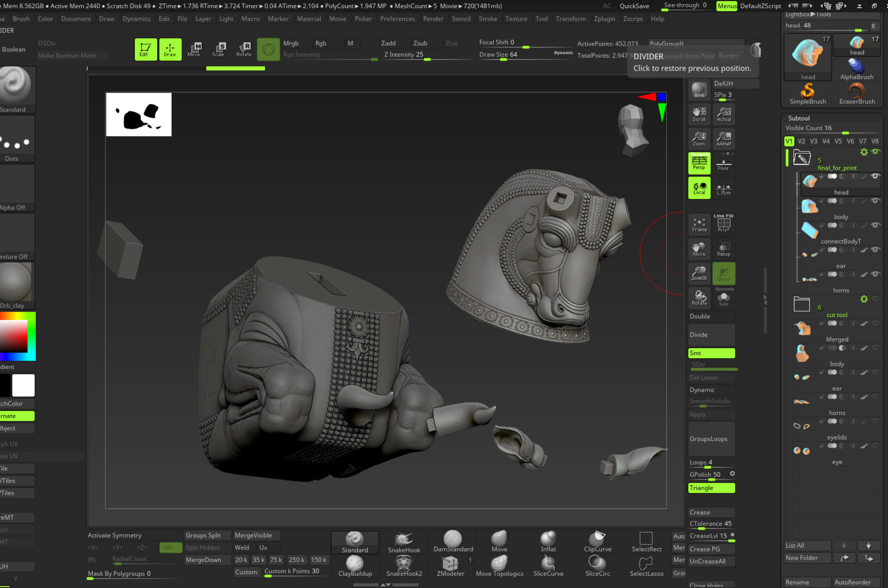
Task: Collapse the final_for_print folder
Action: 801,158
